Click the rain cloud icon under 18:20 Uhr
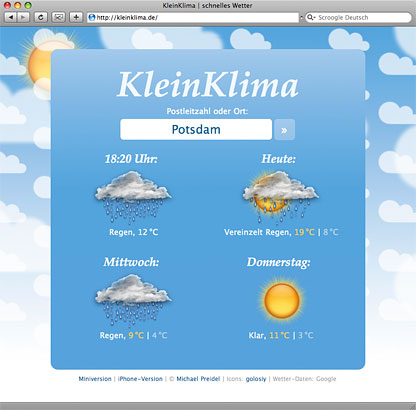 (x=133, y=197)
